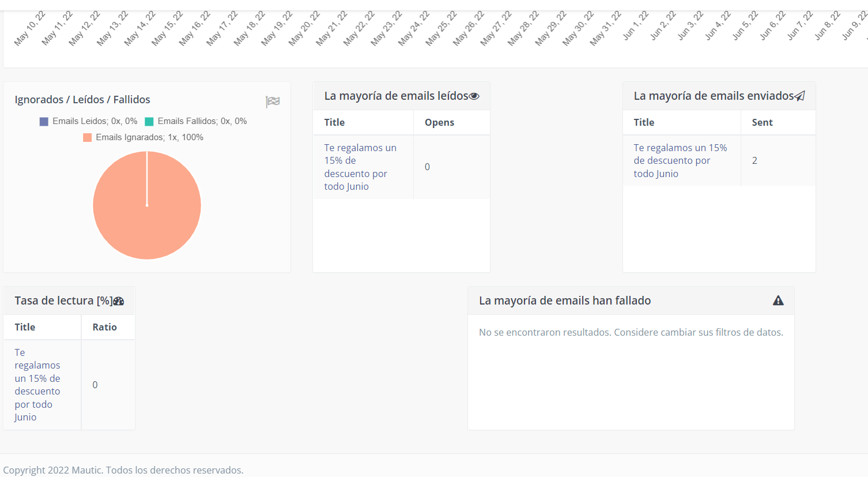The width and height of the screenshot is (868, 477).
Task: Click Title header in Tasa de lectura table
Action: (25, 327)
